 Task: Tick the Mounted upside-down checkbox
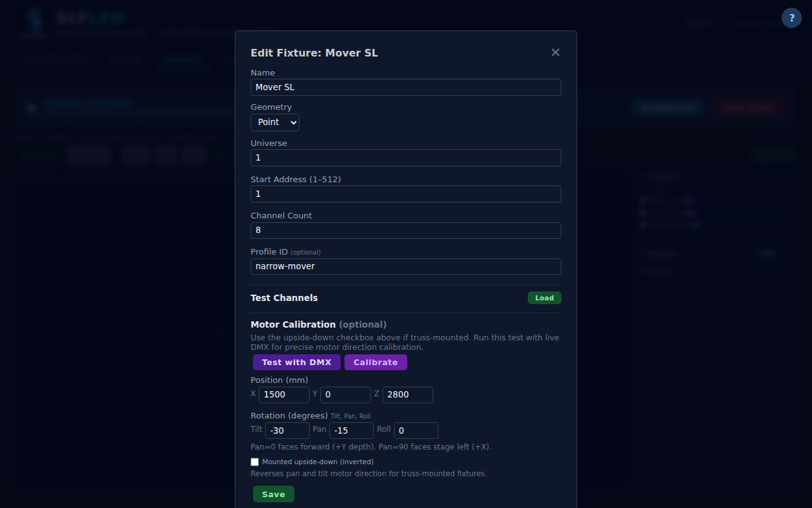pos(255,462)
